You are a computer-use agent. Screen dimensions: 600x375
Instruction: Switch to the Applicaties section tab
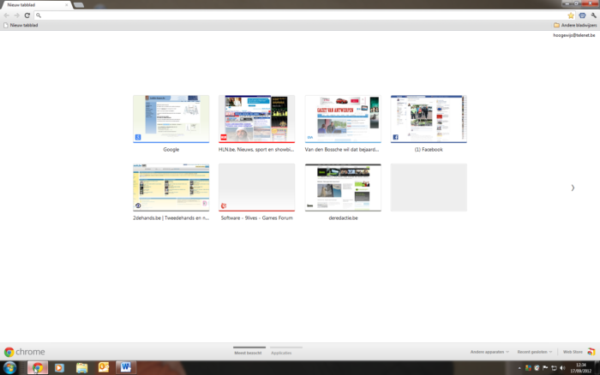click(x=281, y=353)
